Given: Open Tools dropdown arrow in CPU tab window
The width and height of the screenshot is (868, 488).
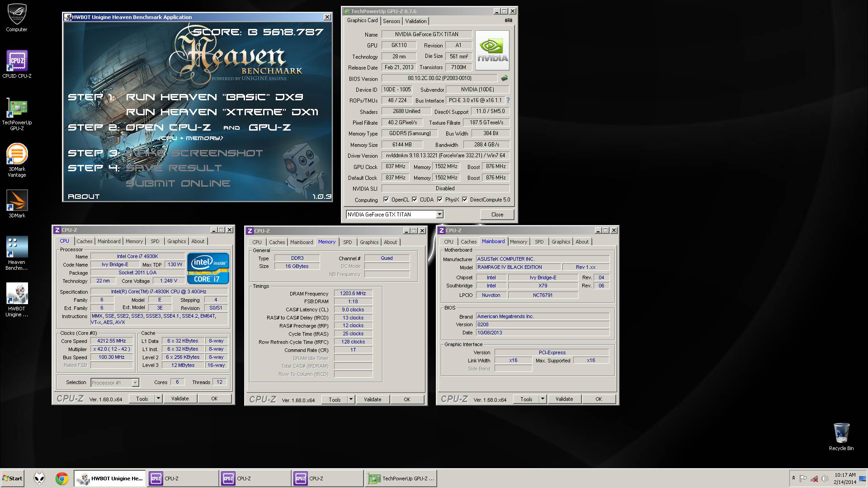Looking at the screenshot, I should pyautogui.click(x=159, y=399).
